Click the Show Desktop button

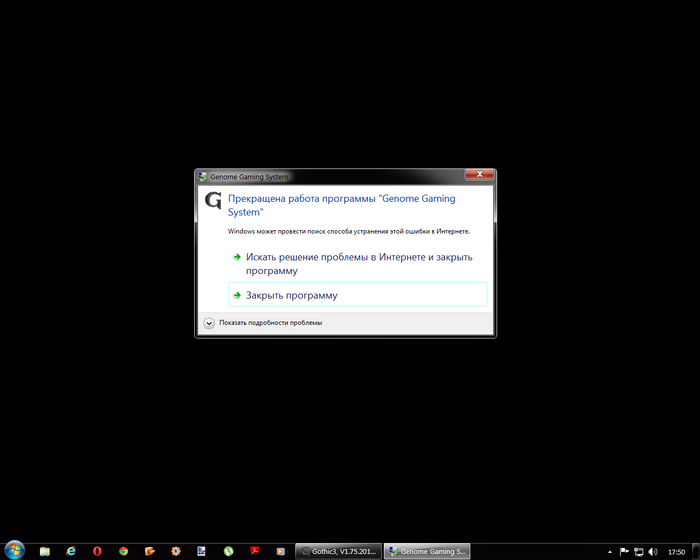696,551
